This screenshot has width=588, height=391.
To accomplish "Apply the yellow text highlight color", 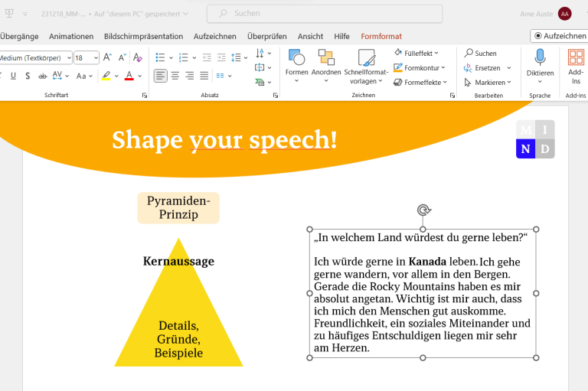I will pyautogui.click(x=106, y=76).
